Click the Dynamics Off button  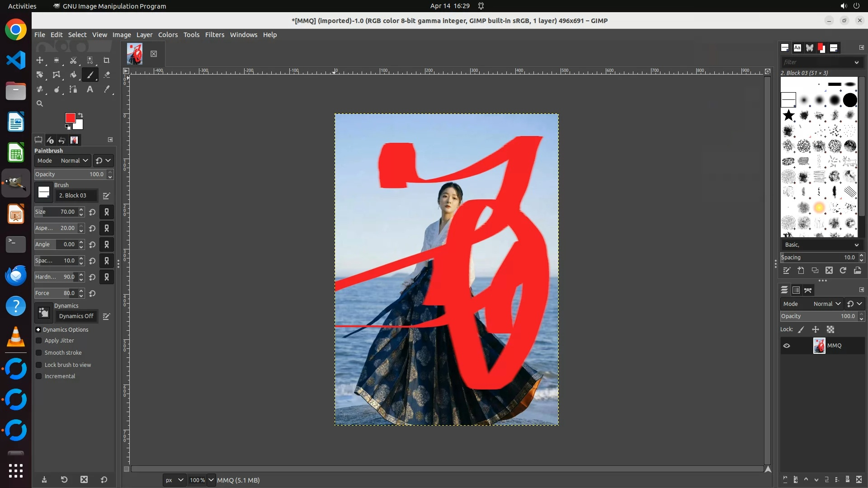[x=76, y=316]
